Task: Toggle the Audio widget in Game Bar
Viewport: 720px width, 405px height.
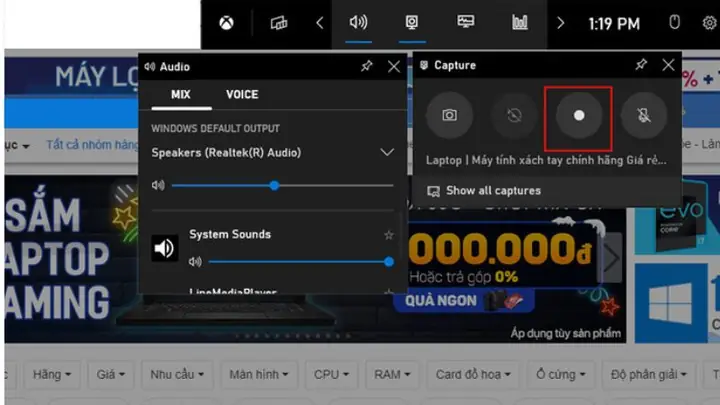Action: pos(358,22)
